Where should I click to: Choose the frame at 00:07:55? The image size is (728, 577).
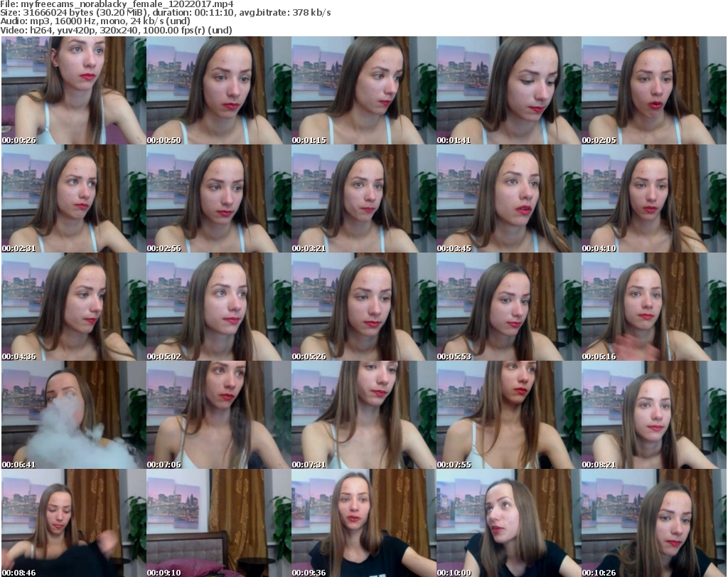click(x=509, y=415)
